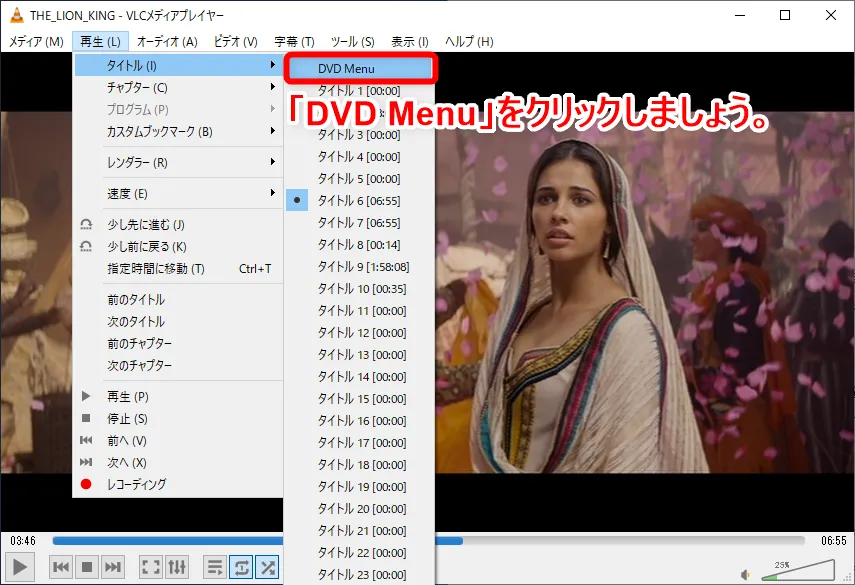Choose 少し先に進む (J) jump forward
The height and width of the screenshot is (585, 855).
[178, 225]
